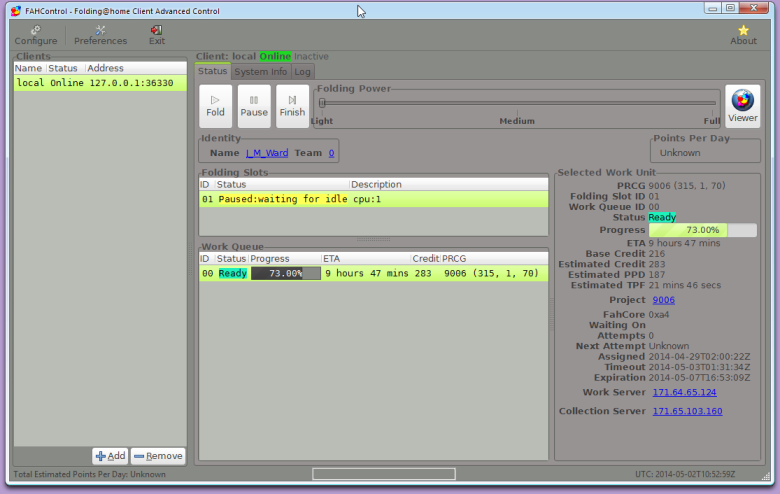The height and width of the screenshot is (494, 780).
Task: Click the work queue 73.00% progress bar
Action: click(x=286, y=273)
